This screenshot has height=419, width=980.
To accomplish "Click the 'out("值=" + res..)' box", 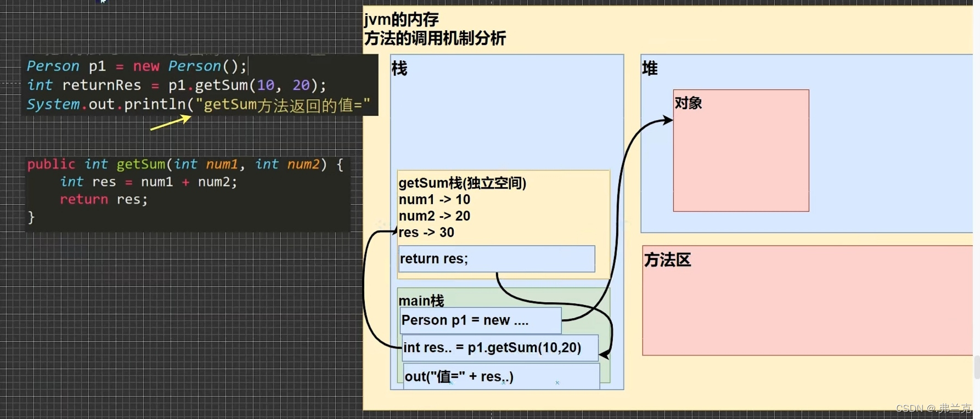I will coord(502,376).
